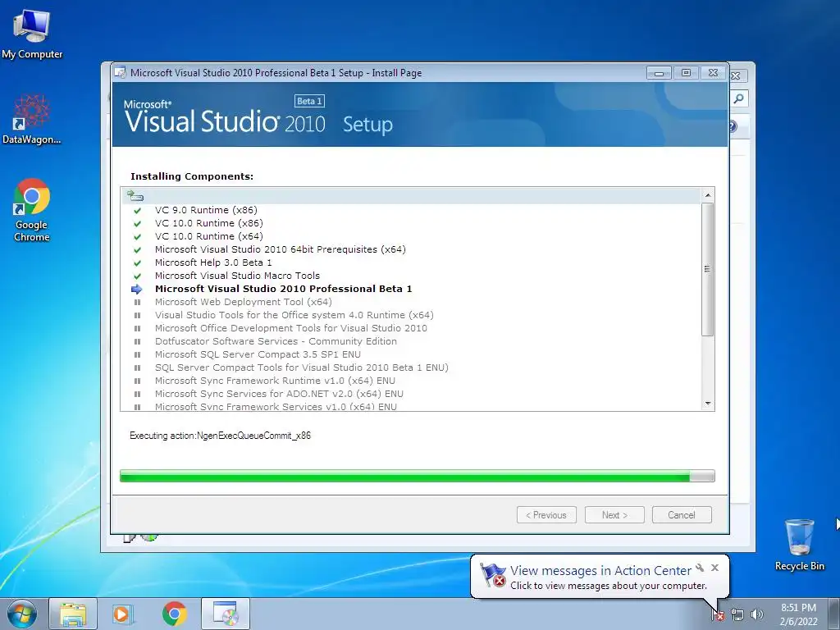Click pause icon beside Office system 4.0 Runtime

137,315
